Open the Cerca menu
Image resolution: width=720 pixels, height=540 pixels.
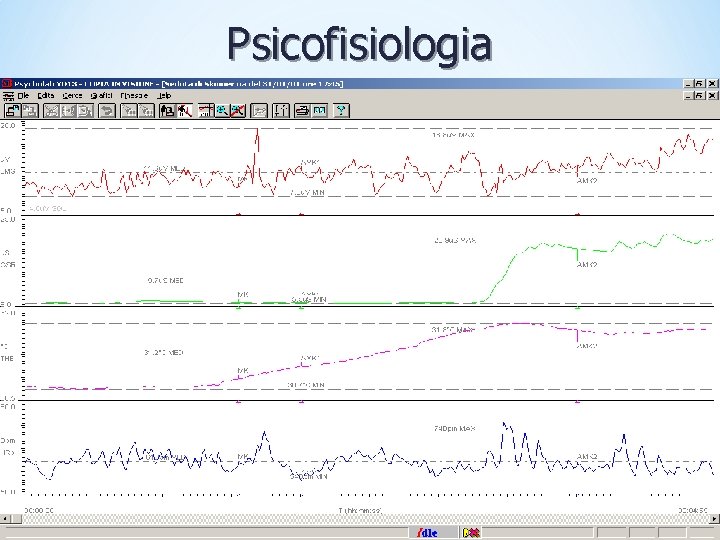click(x=72, y=96)
